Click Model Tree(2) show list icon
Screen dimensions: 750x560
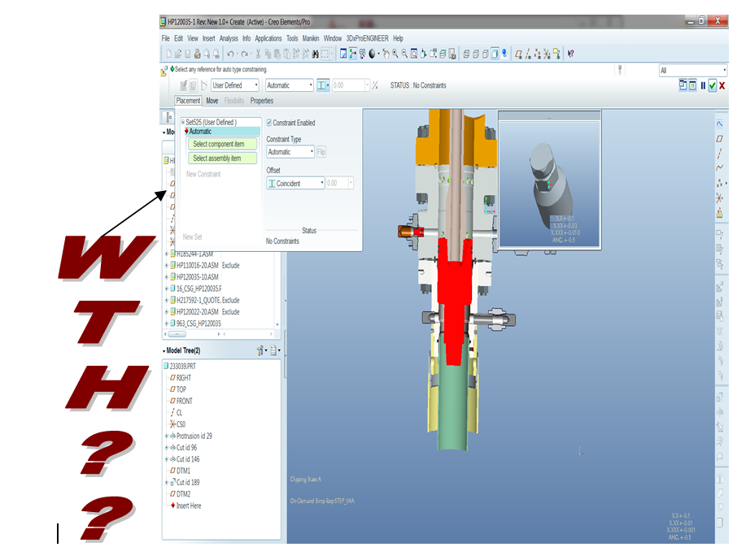point(275,351)
